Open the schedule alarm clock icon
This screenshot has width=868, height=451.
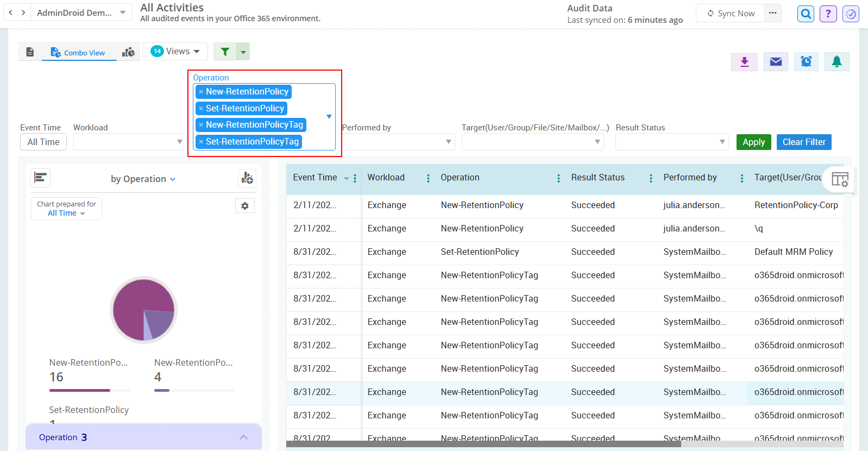click(x=806, y=62)
